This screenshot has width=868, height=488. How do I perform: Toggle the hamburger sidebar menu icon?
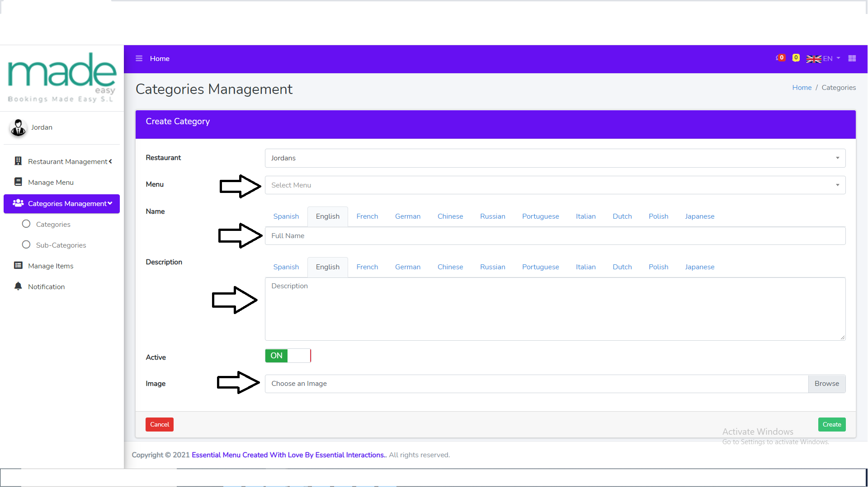[x=139, y=59]
